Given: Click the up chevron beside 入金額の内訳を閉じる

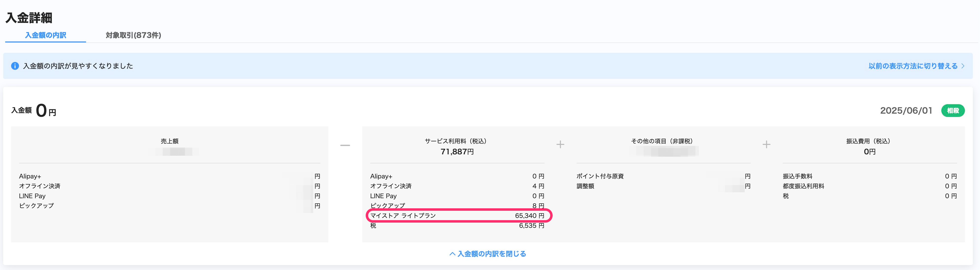Looking at the screenshot, I should tap(452, 254).
